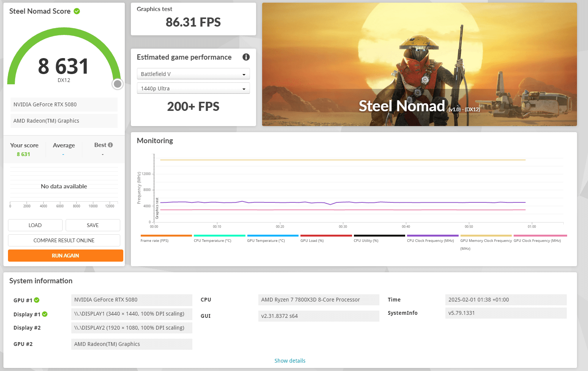
Task: Click the Show details link
Action: pyautogui.click(x=290, y=361)
